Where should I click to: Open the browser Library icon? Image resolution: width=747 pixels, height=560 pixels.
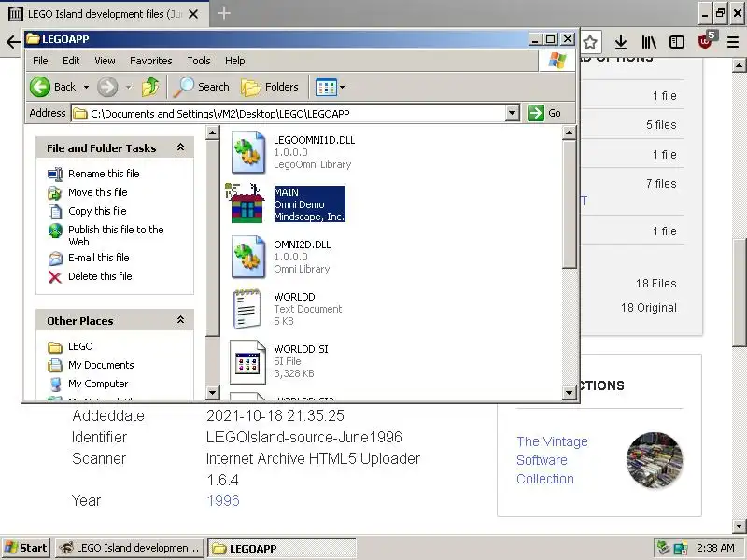point(649,42)
